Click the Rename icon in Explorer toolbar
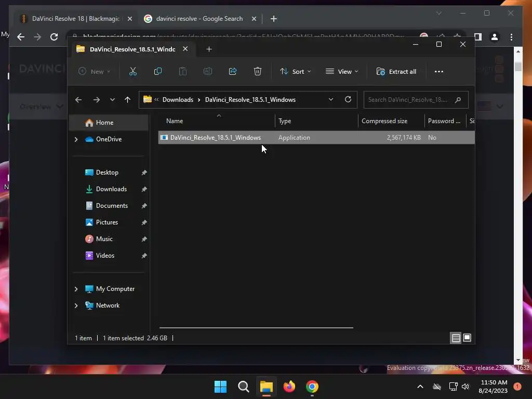This screenshot has height=399, width=532. [208, 71]
